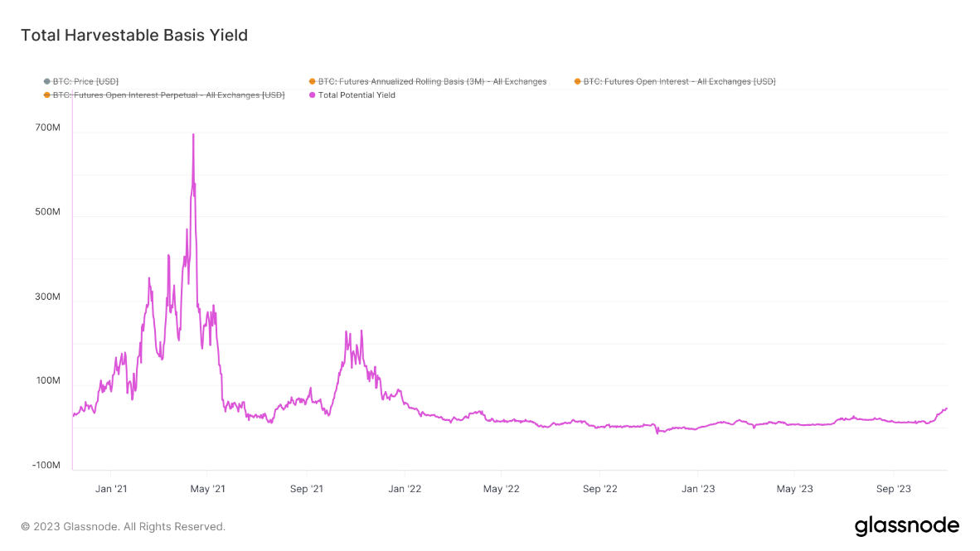980x551 pixels.
Task: Click the peak of the yield line near May '21
Action: pyautogui.click(x=193, y=133)
